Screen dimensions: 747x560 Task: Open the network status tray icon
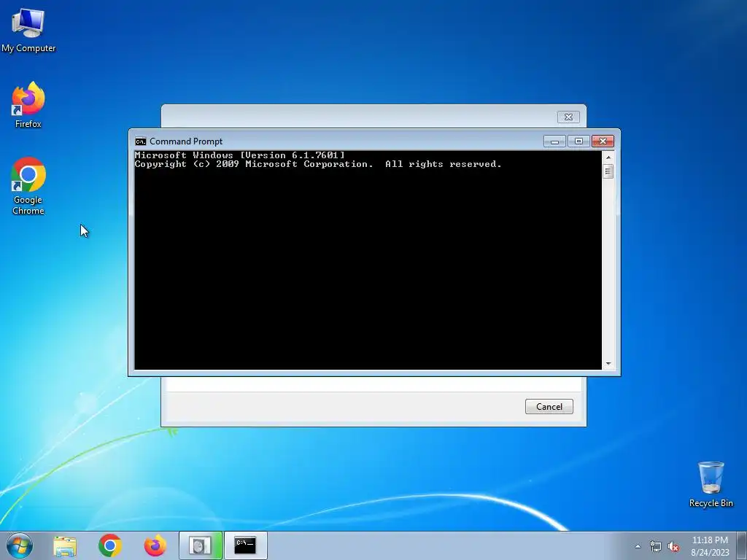click(x=656, y=547)
